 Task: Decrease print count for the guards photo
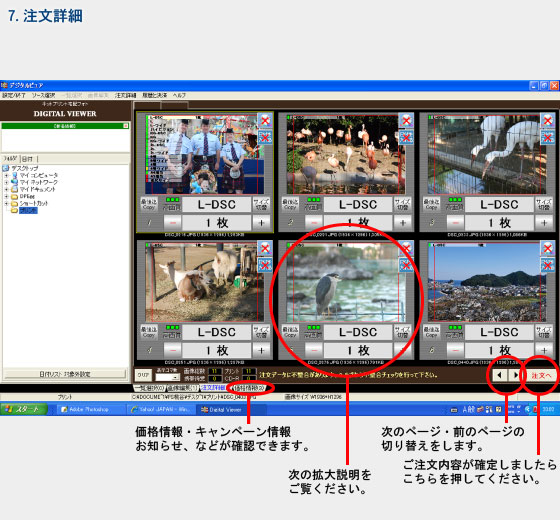(173, 223)
